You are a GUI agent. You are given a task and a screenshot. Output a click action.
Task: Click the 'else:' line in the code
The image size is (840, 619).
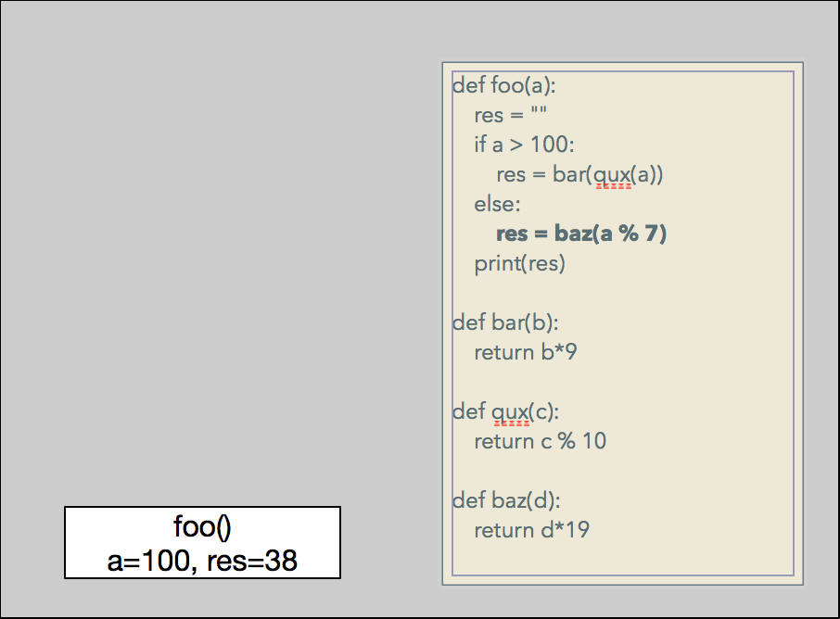[x=497, y=205]
